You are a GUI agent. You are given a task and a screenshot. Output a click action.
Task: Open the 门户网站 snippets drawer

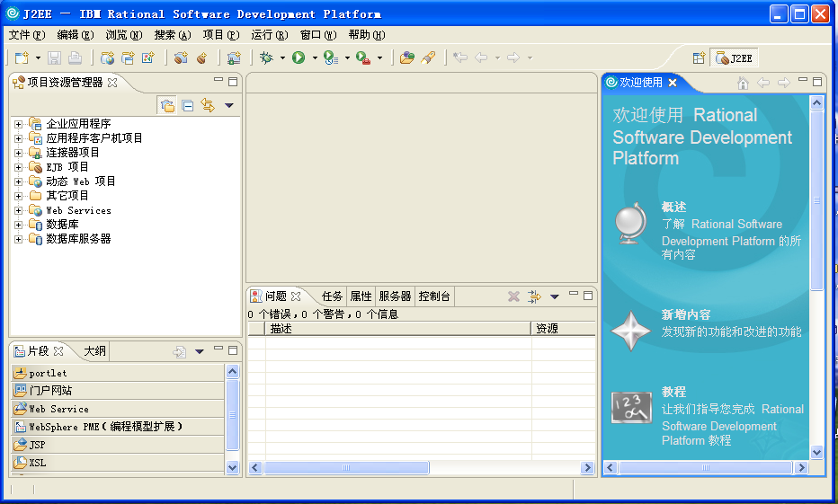tap(118, 391)
